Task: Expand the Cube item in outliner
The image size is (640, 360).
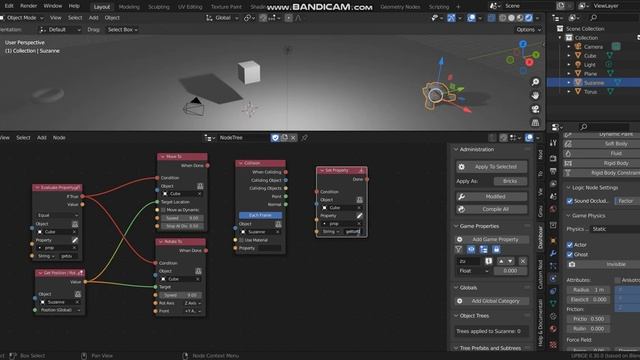Action: [x=569, y=56]
